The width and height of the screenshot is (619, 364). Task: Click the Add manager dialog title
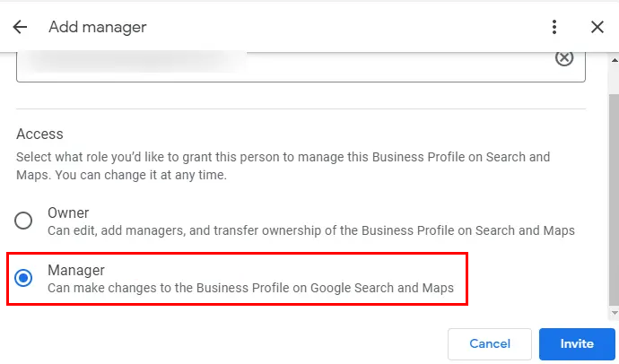pyautogui.click(x=97, y=27)
